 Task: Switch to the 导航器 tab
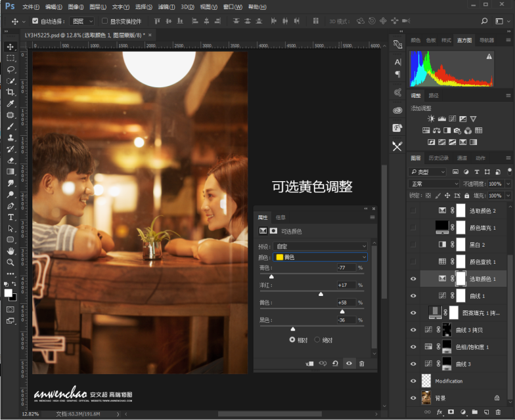(x=487, y=41)
